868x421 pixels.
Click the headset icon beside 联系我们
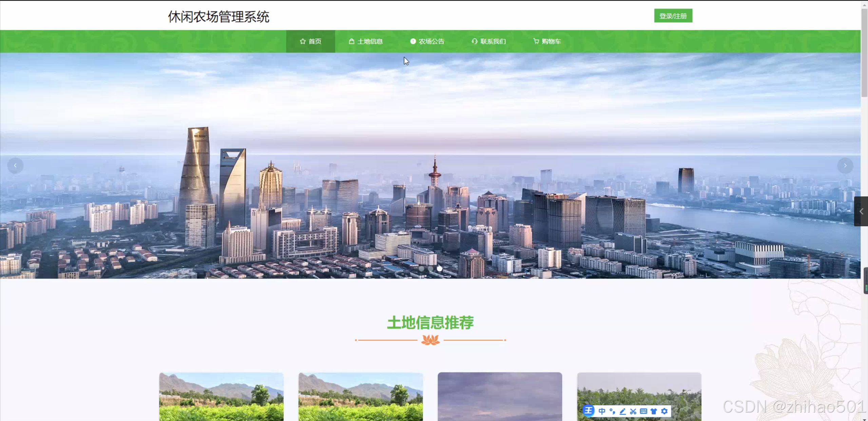coord(474,41)
